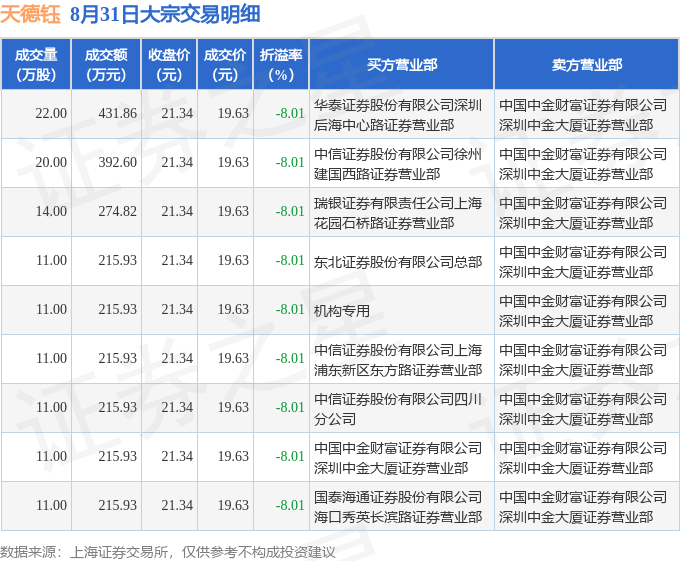Select the 成交额(万元) column header
Image resolution: width=680 pixels, height=561 pixels.
(x=106, y=65)
